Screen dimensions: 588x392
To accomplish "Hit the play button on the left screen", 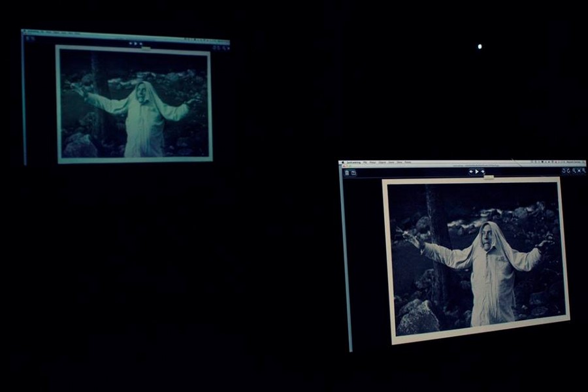I will pyautogui.click(x=136, y=44).
